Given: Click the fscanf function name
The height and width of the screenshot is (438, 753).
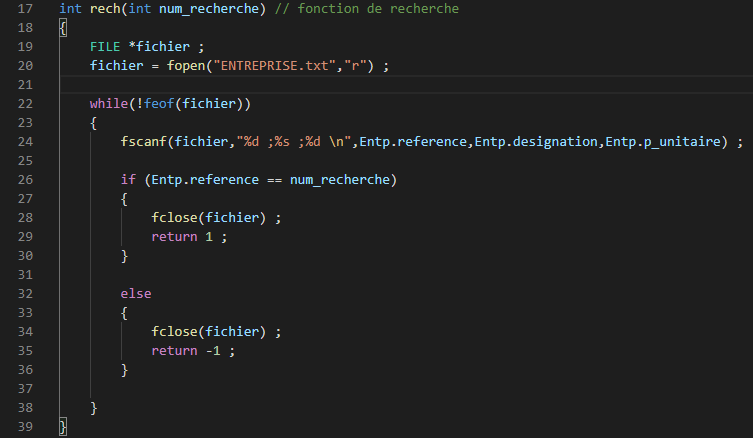Looking at the screenshot, I should tap(143, 142).
